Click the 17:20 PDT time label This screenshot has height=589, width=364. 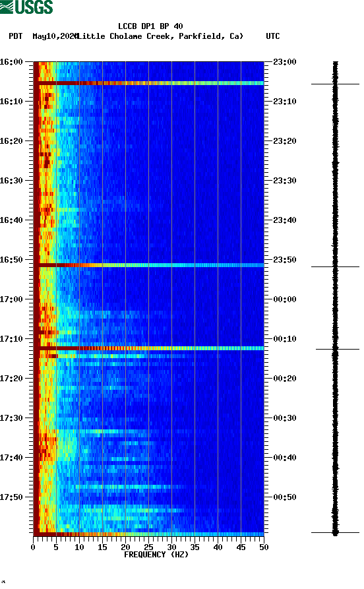click(x=11, y=379)
